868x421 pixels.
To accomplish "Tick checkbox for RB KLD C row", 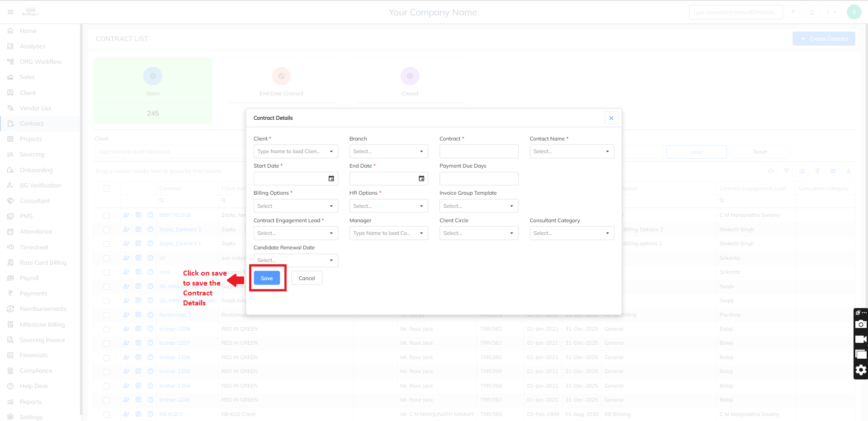I will [x=107, y=414].
